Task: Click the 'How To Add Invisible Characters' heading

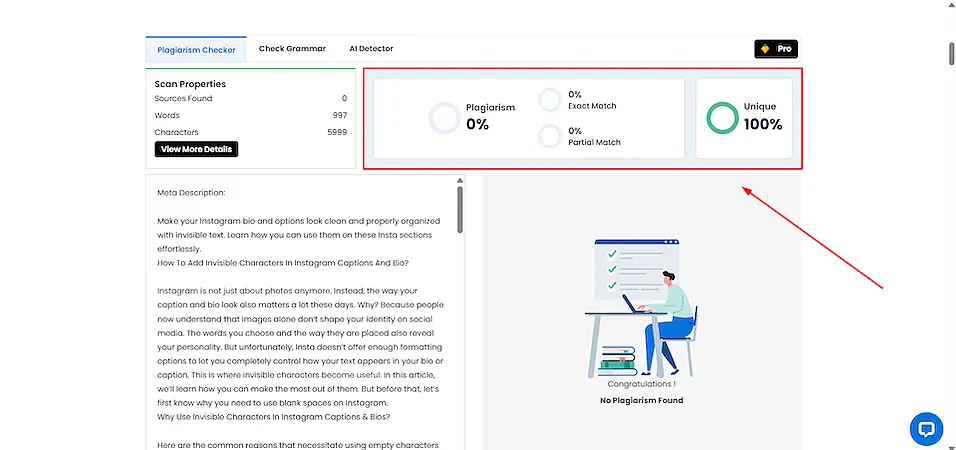Action: (282, 263)
